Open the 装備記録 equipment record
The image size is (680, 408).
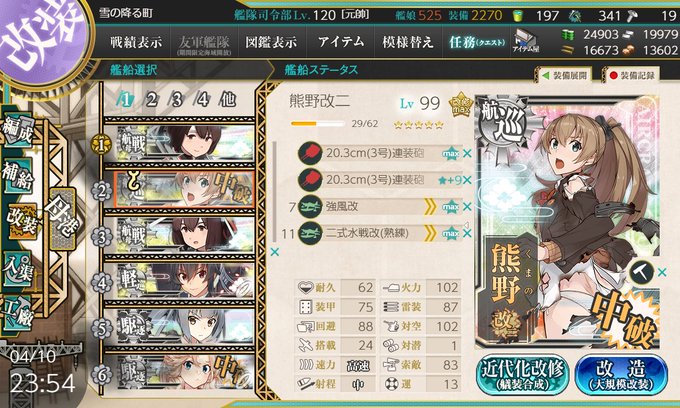point(632,75)
